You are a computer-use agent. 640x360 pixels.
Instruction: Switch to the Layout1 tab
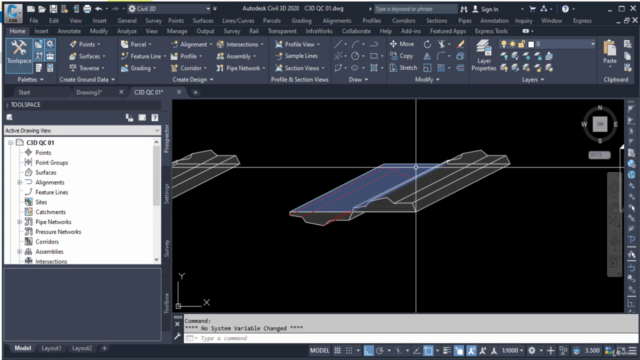pos(51,348)
